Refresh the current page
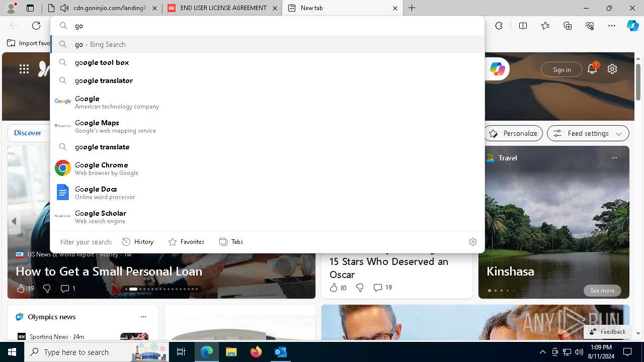Viewport: 644px width, 362px height. (x=36, y=26)
